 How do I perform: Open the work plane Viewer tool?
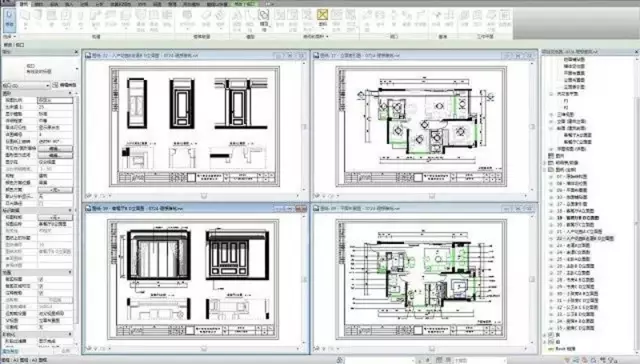505,19
